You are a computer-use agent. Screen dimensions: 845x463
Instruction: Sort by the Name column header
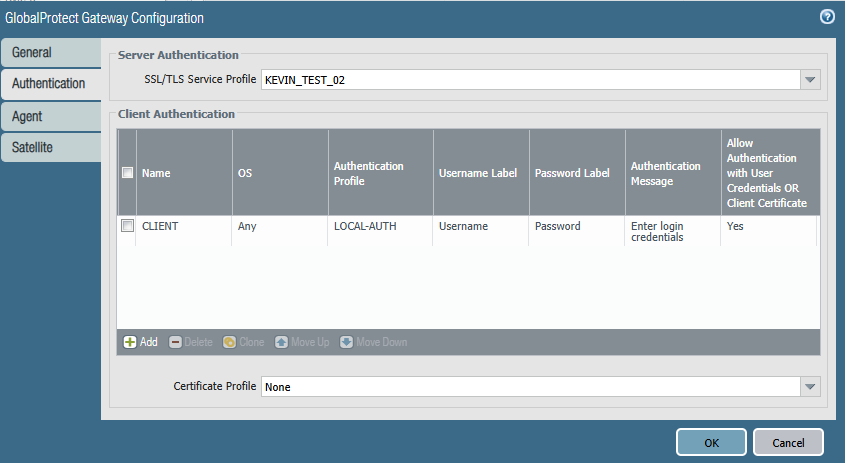184,172
